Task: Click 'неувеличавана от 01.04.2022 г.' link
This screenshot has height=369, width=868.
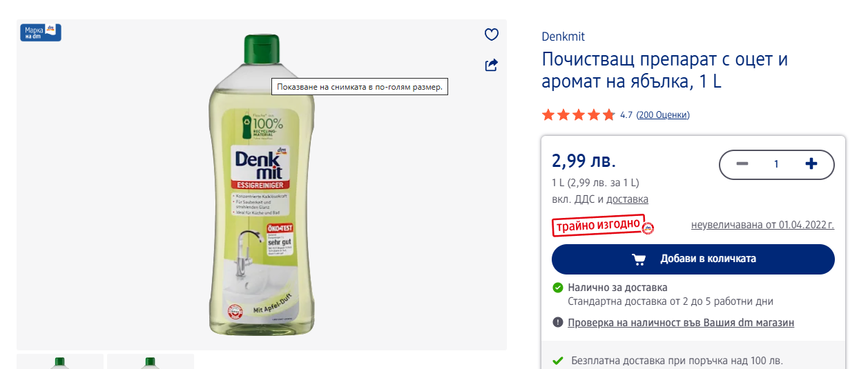Action: click(x=762, y=225)
